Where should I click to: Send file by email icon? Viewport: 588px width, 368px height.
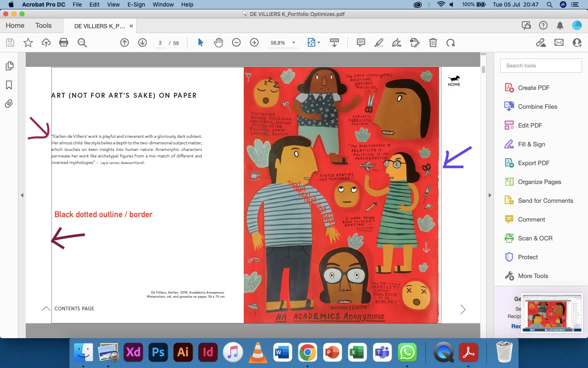coord(559,43)
